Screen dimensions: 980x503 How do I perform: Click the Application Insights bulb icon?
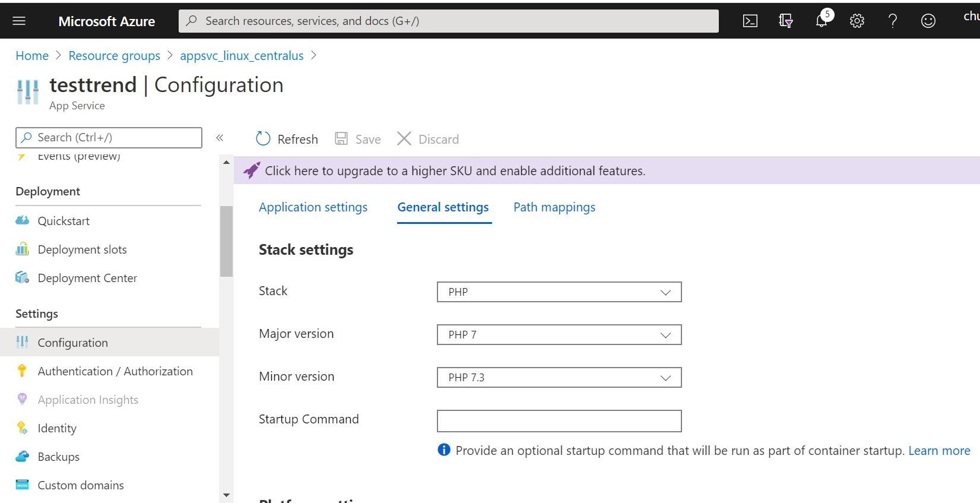[x=22, y=399]
